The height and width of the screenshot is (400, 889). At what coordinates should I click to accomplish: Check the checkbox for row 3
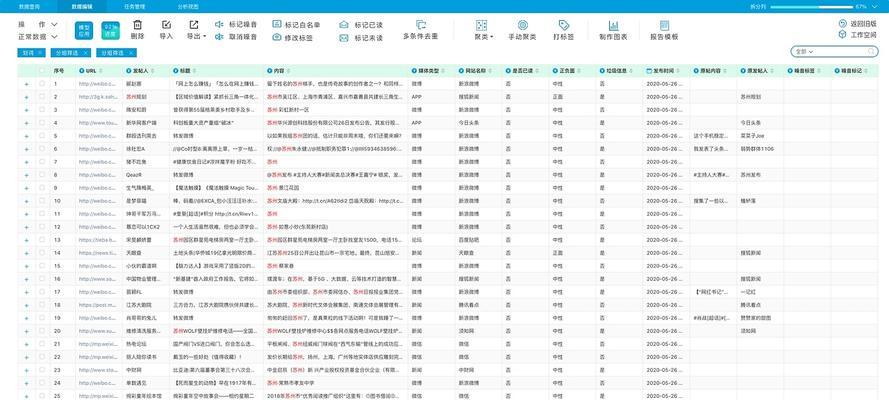click(x=42, y=110)
